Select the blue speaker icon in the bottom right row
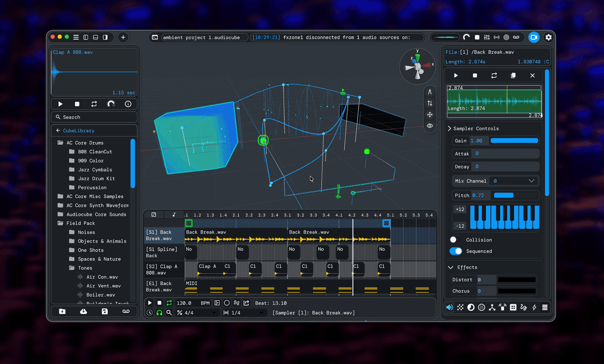This screenshot has height=364, width=604. (450, 307)
